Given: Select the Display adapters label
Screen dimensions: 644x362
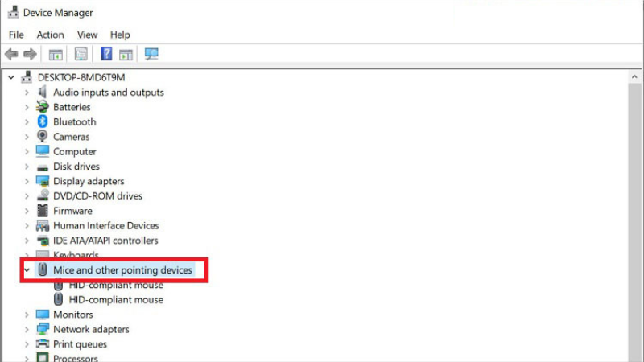Looking at the screenshot, I should coord(89,181).
